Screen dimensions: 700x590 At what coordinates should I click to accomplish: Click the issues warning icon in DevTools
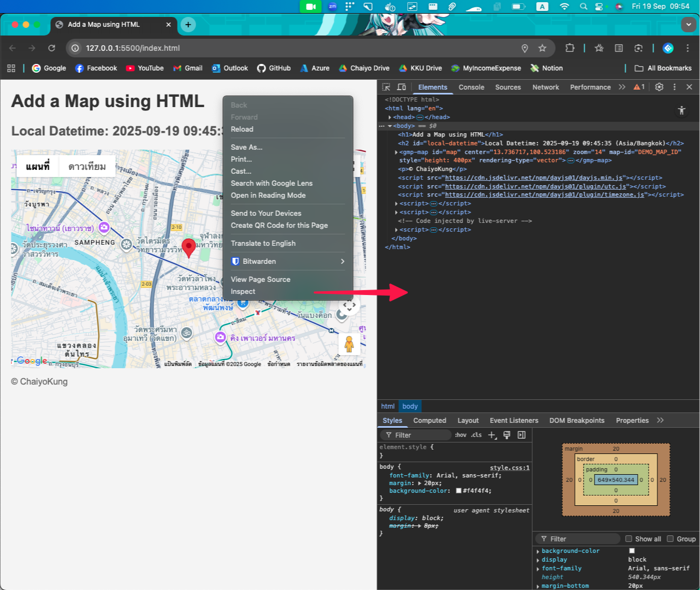(x=637, y=87)
